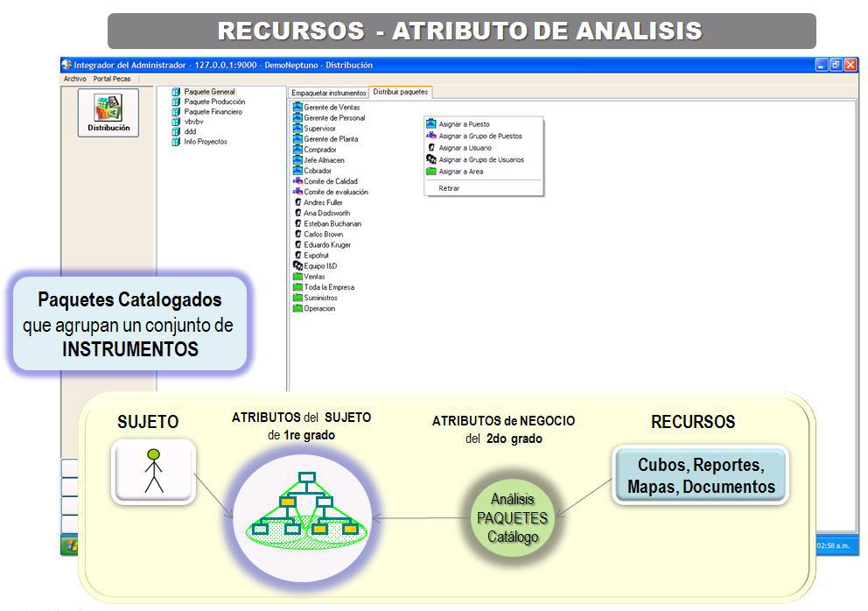Select Asignar a Area menu entry

(x=460, y=172)
